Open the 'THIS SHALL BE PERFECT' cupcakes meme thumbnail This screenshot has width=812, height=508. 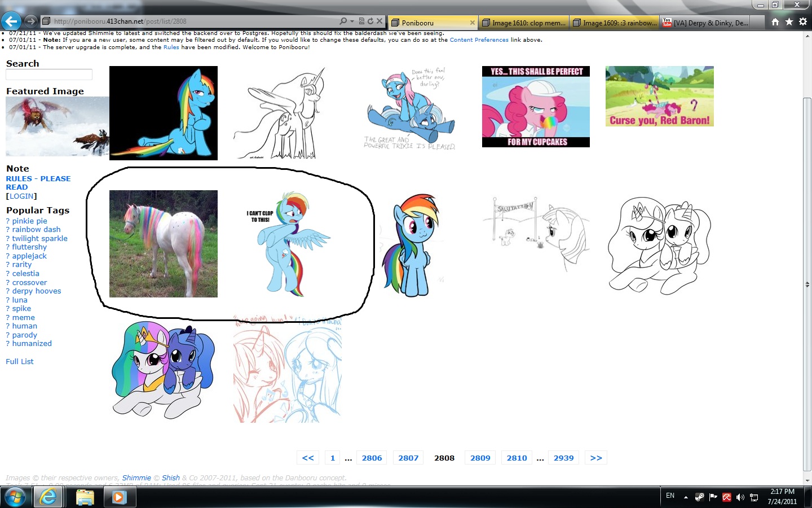pos(536,107)
